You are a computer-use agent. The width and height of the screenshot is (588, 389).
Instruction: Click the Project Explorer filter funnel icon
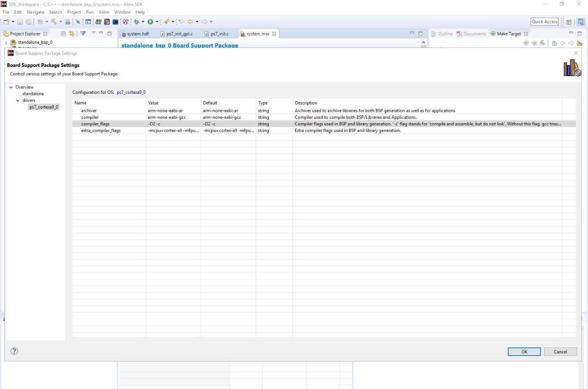(x=83, y=34)
